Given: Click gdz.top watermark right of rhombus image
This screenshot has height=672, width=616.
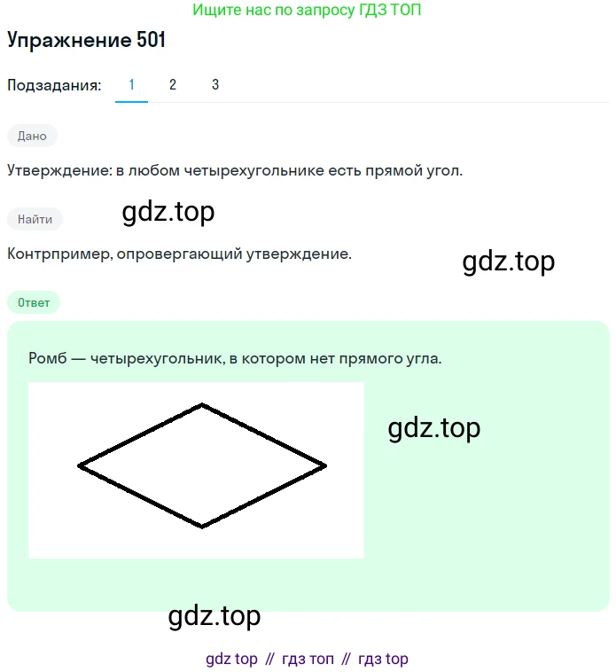Looking at the screenshot, I should coord(434,428).
